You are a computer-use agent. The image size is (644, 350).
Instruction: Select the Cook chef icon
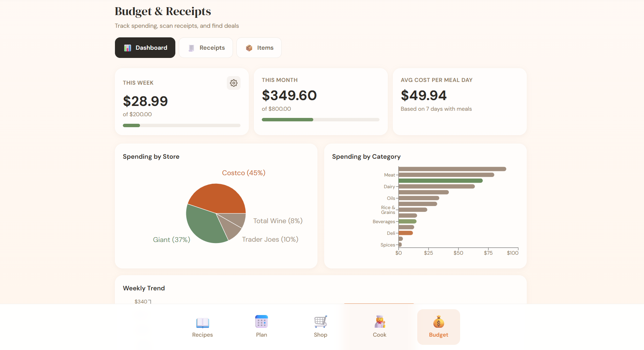click(x=379, y=322)
